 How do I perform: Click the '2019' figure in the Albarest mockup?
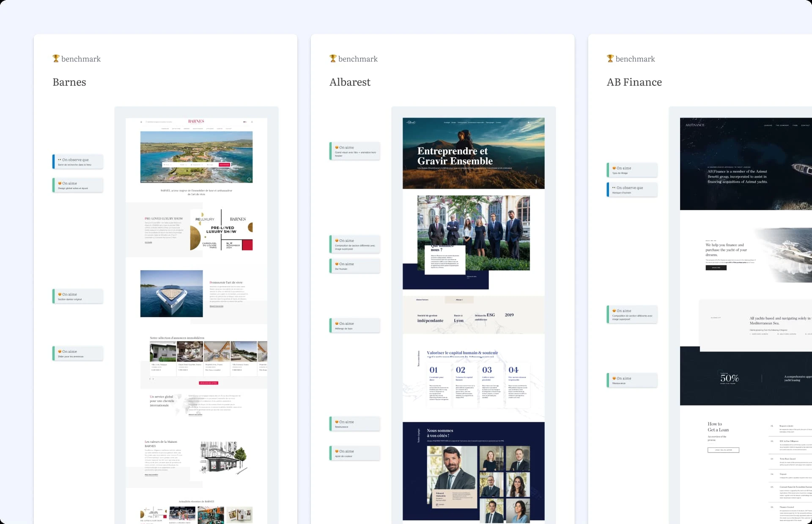tap(509, 315)
